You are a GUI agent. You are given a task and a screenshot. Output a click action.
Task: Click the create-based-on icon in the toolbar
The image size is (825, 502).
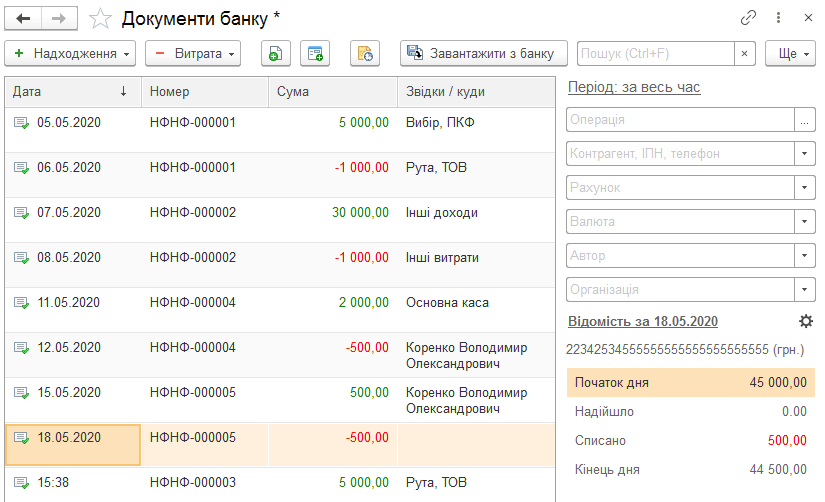coord(315,54)
